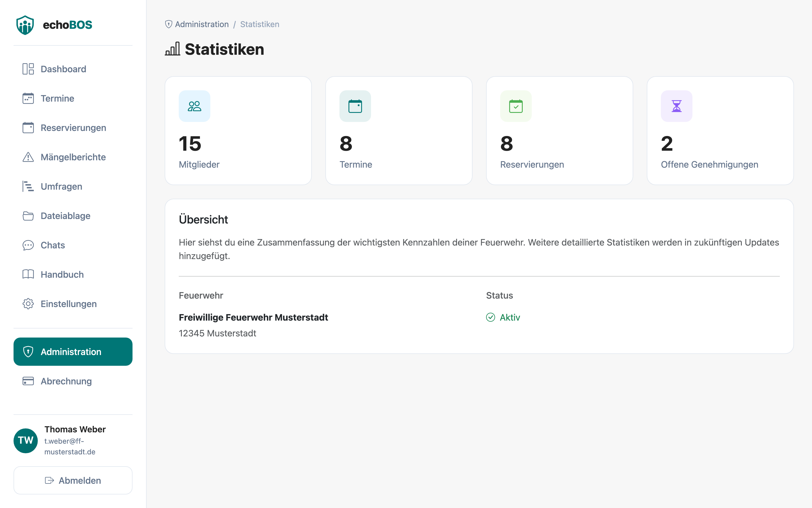Go to Termine in the sidebar

73,98
